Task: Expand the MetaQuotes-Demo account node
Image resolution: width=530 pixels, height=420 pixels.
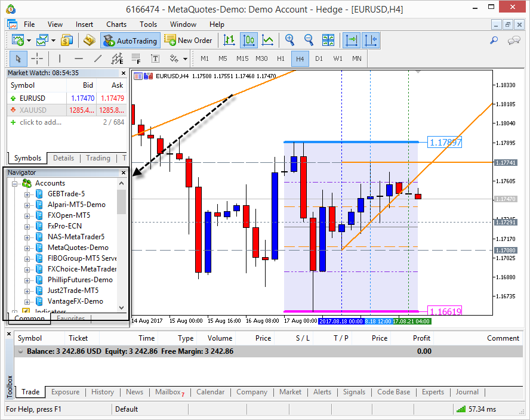Action: pos(27,248)
